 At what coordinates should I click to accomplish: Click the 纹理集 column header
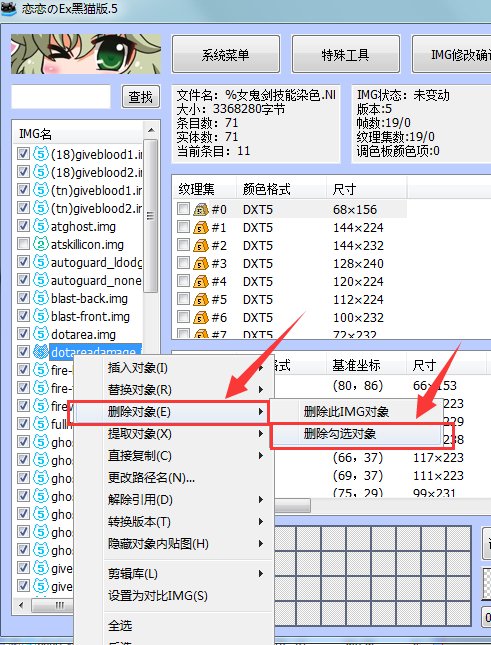tap(204, 189)
